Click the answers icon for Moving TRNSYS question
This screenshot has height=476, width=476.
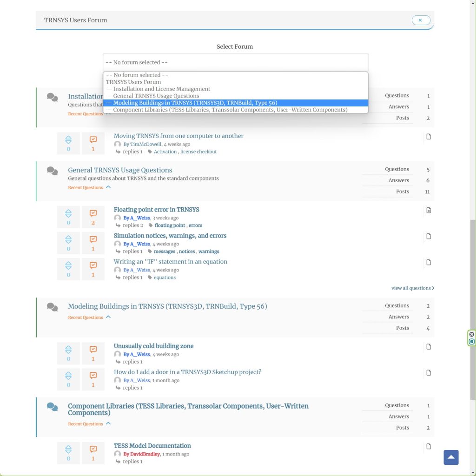[x=93, y=139]
